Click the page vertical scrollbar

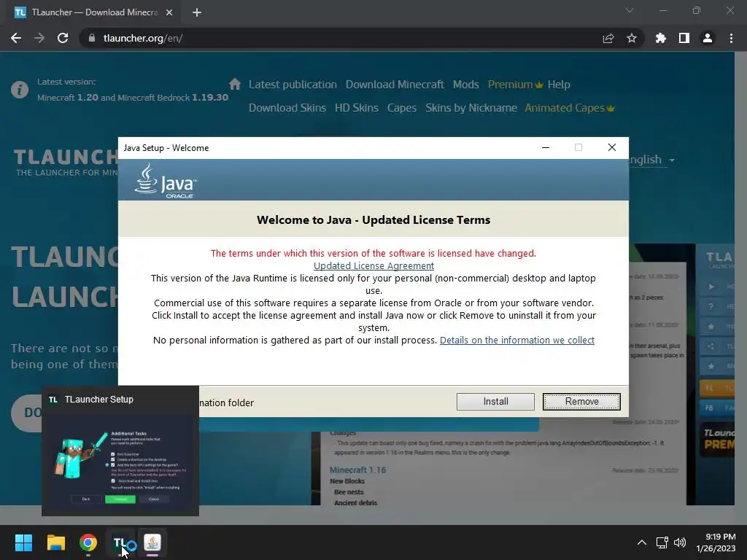pyautogui.click(x=741, y=279)
